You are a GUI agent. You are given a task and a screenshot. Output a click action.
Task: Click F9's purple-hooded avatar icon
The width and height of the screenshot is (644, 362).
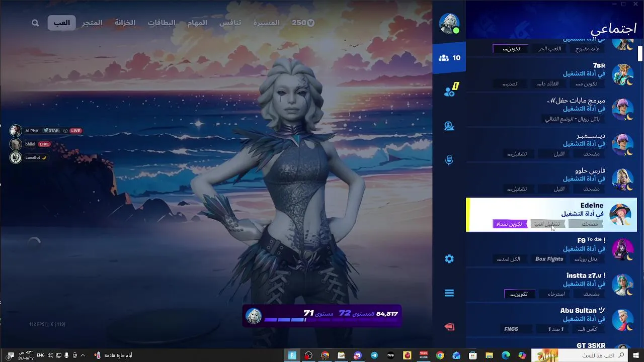(x=622, y=250)
